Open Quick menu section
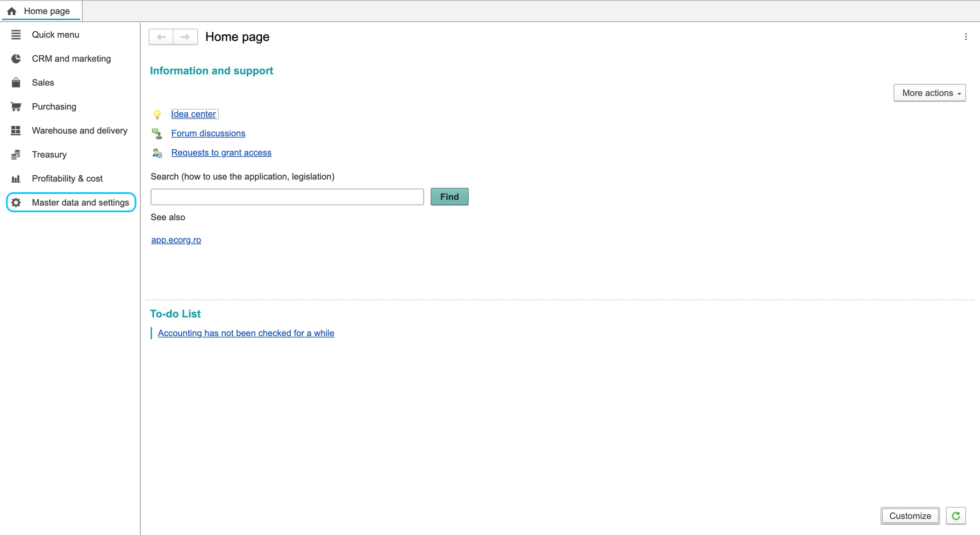980x535 pixels. [55, 35]
